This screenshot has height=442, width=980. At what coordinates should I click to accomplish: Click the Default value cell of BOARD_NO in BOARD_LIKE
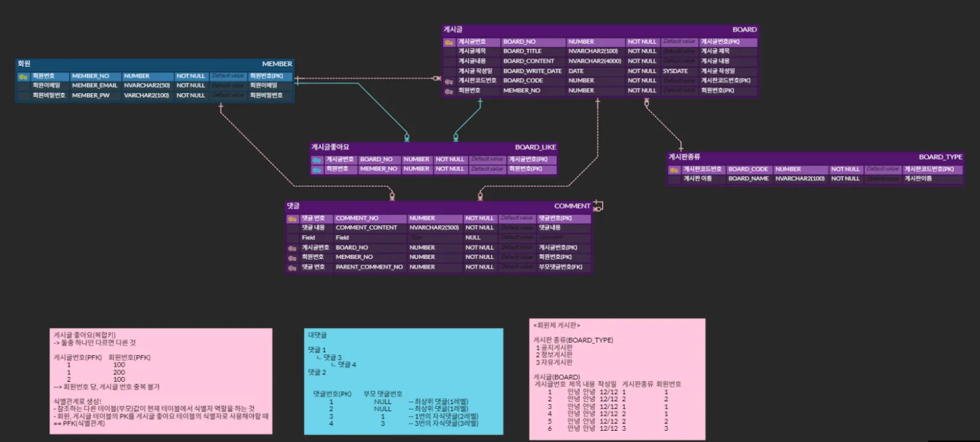coord(488,160)
